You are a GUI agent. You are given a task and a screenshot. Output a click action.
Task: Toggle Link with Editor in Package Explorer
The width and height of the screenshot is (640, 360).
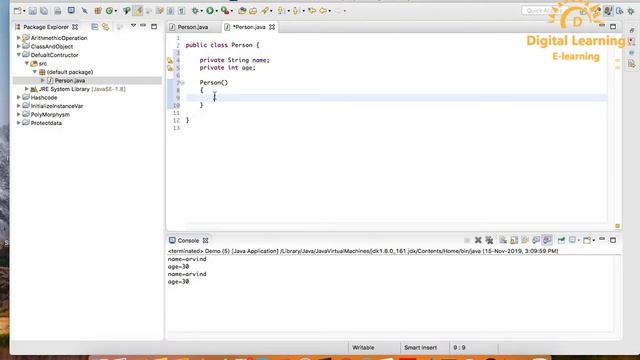[106, 27]
